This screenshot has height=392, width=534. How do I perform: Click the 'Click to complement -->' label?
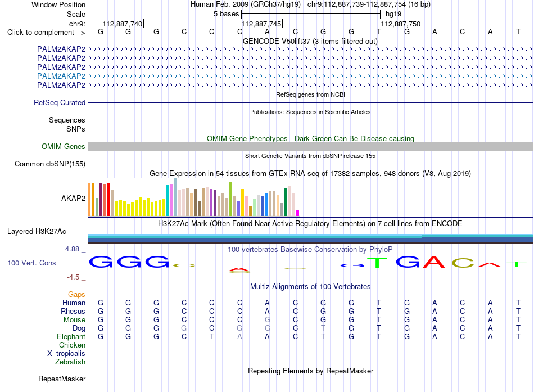click(46, 33)
